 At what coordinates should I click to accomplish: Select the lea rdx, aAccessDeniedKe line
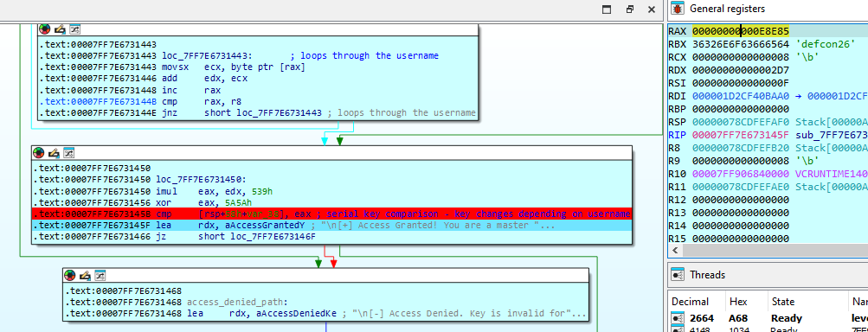pos(325,314)
